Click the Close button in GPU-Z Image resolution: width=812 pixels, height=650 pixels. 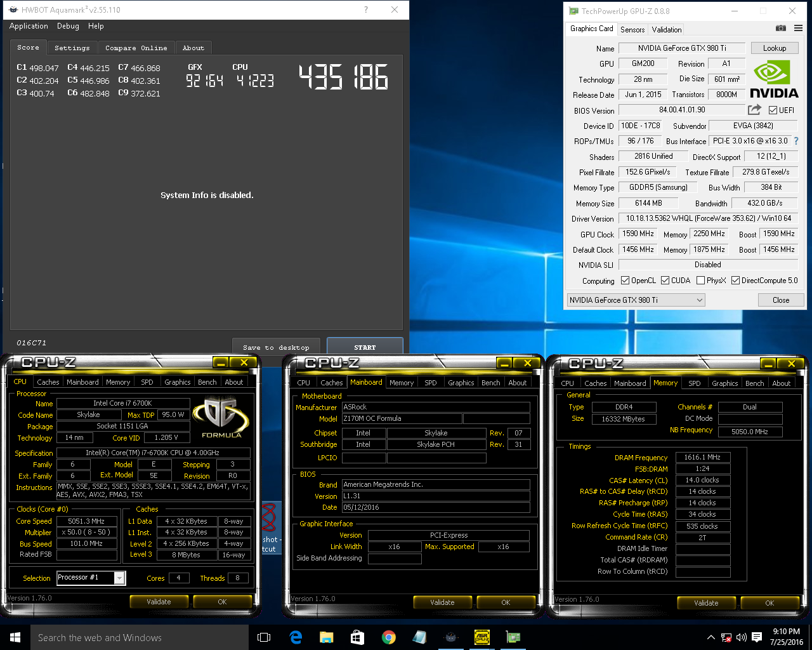781,300
